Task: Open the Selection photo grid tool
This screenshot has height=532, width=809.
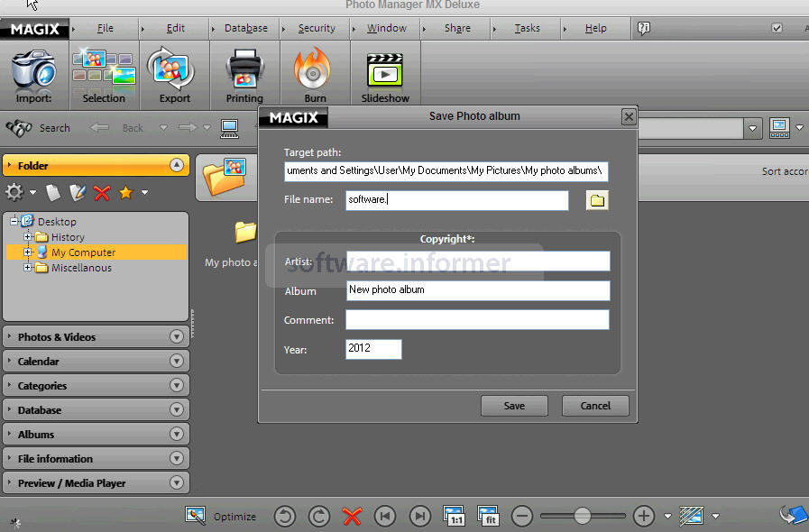Action: coord(104,76)
